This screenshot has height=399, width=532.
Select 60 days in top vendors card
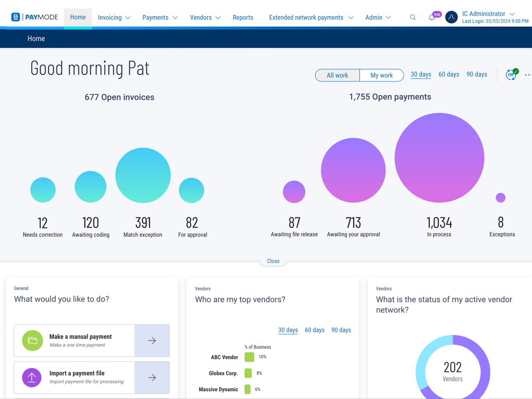pyautogui.click(x=315, y=330)
